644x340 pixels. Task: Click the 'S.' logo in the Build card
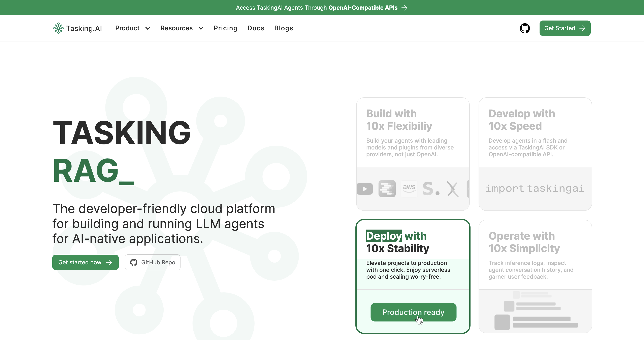tap(431, 189)
